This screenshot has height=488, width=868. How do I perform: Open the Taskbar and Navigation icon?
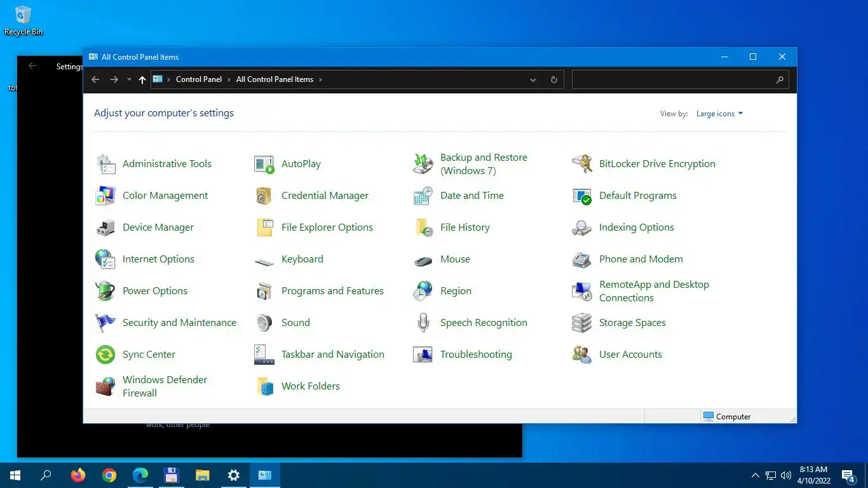pyautogui.click(x=264, y=355)
